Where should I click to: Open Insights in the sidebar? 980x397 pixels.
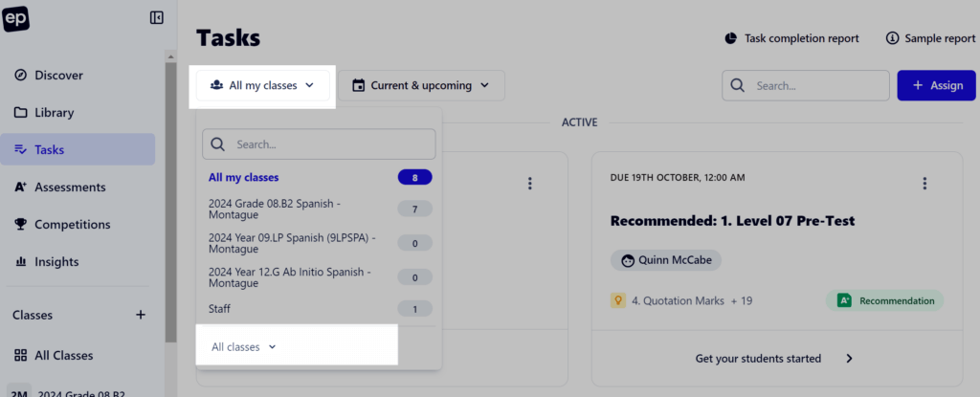(78, 261)
